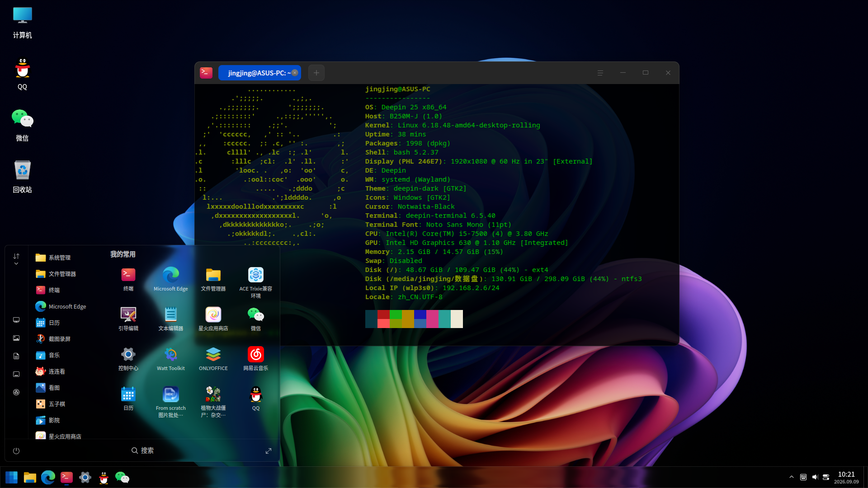This screenshot has width=868, height=488.
Task: Select 截图录屏 in the app list
Action: [53, 339]
